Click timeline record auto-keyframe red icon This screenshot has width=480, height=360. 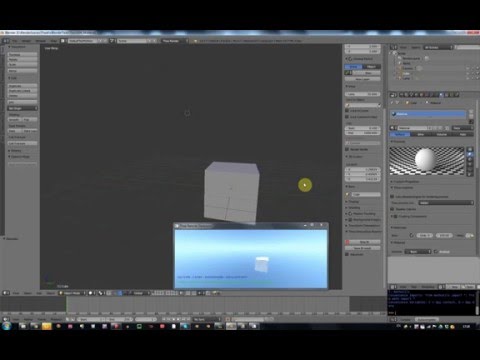pos(228,319)
